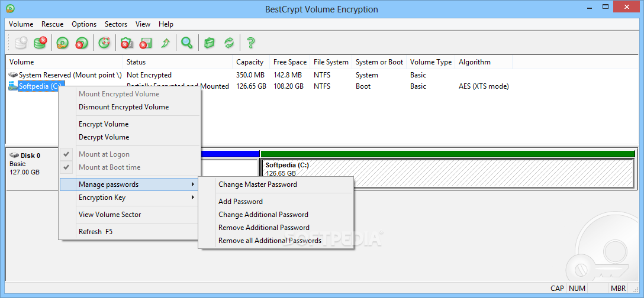Image resolution: width=644 pixels, height=298 pixels.
Task: Select Change Master Password
Action: pos(276,184)
